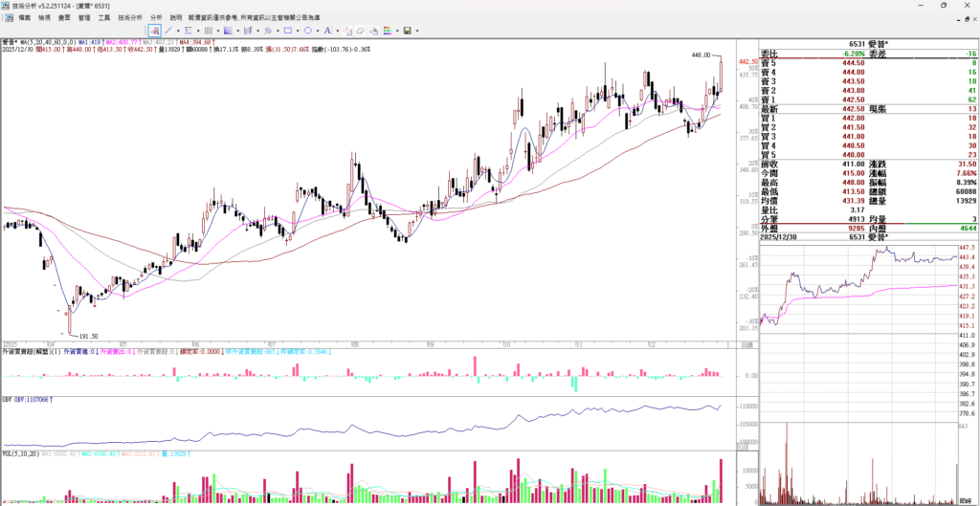This screenshot has width=980, height=506.
Task: Expand the trend line tool dropdown arrow
Action: [x=178, y=31]
